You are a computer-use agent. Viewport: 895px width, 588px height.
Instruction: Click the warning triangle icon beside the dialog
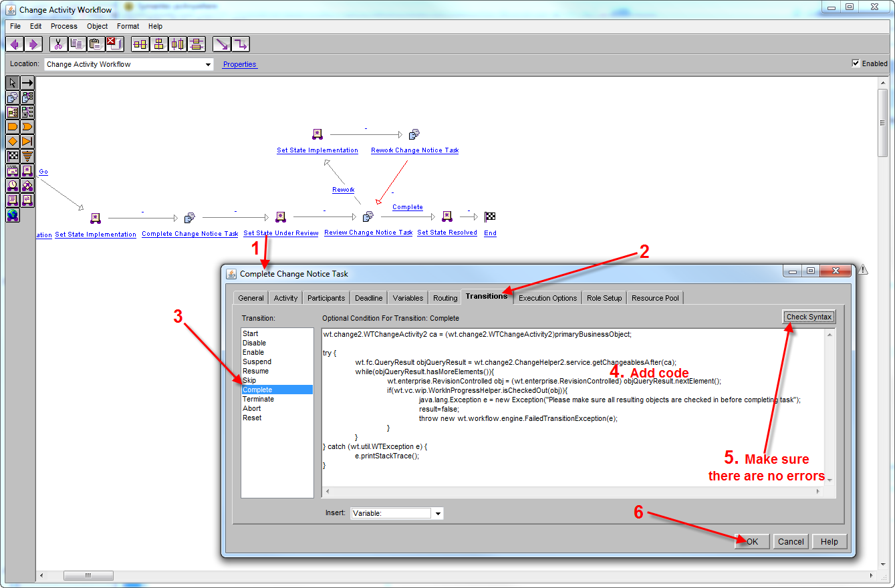point(863,270)
